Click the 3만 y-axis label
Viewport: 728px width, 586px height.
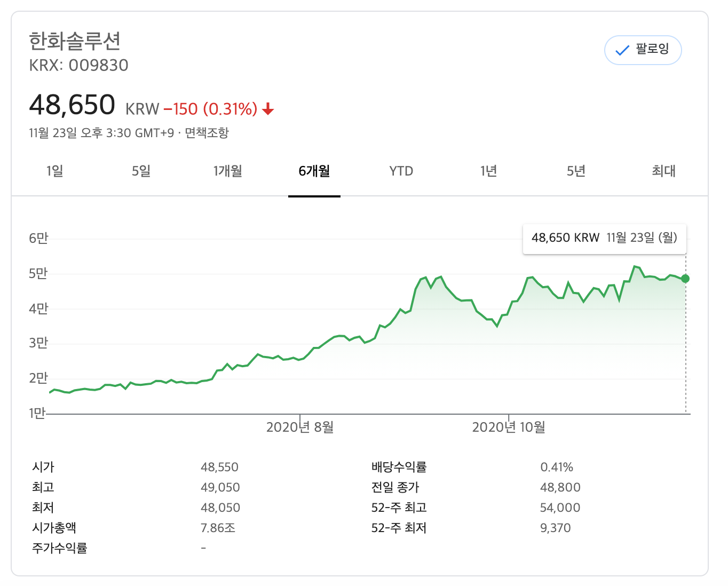pos(38,343)
